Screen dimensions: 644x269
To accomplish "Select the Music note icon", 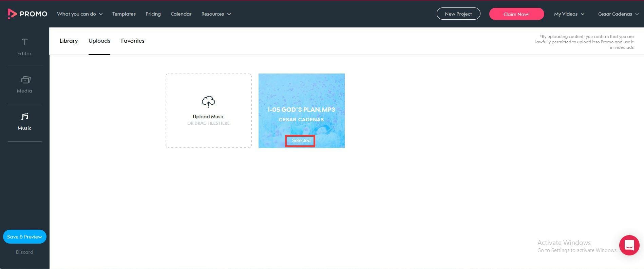I will click(x=24, y=117).
